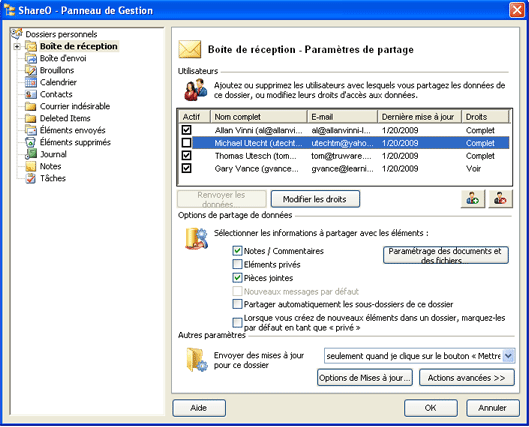The image size is (529, 427).
Task: Click the Courrier indésirable folder icon
Action: [x=31, y=107]
